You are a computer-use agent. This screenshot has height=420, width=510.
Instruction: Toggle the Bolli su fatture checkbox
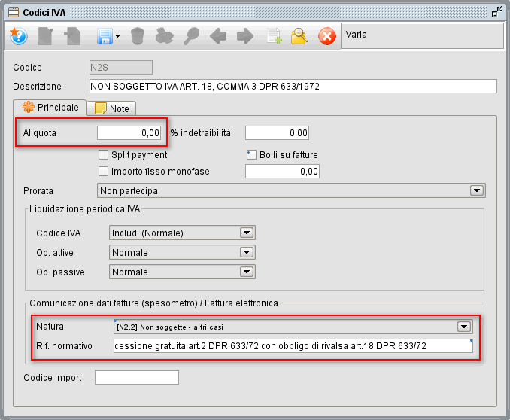(x=251, y=154)
